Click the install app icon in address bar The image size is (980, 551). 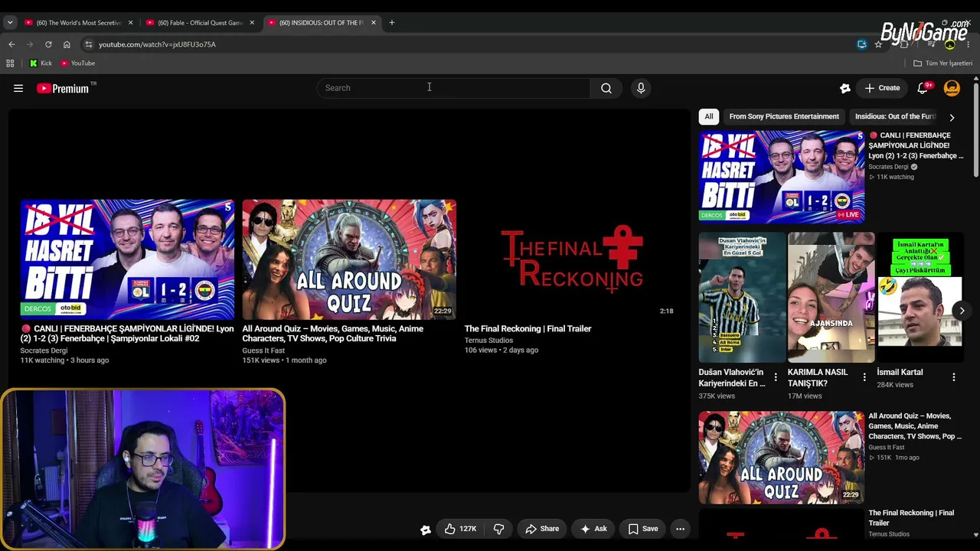coord(862,44)
